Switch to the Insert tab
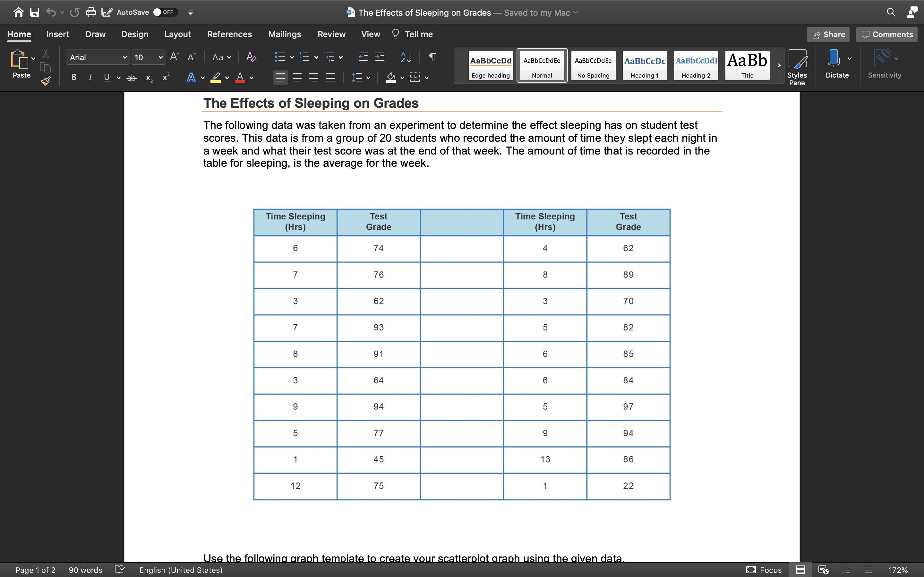 (58, 34)
